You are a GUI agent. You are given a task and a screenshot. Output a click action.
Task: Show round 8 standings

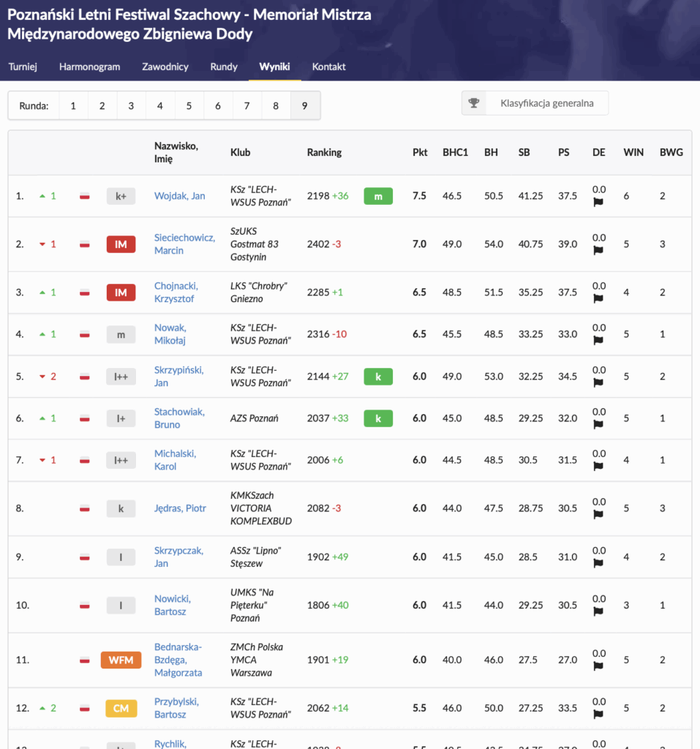[276, 106]
